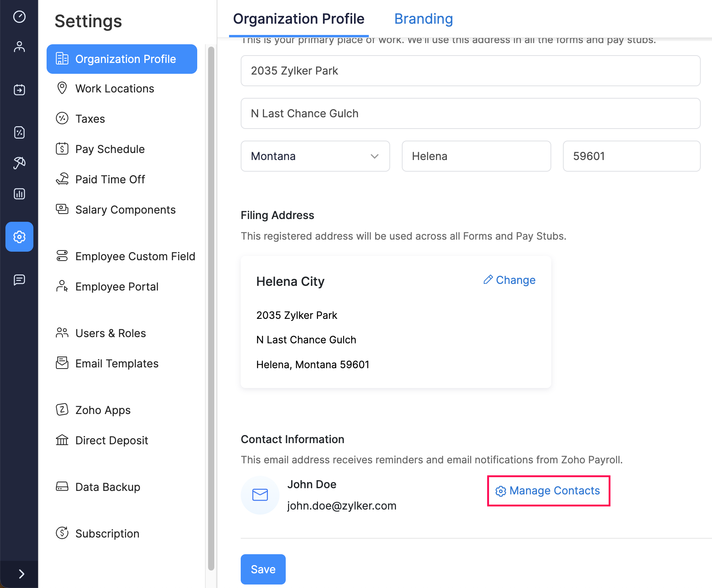Viewport: 712px width, 588px height.
Task: Click the Settings gear icon in sidebar
Action: click(19, 237)
